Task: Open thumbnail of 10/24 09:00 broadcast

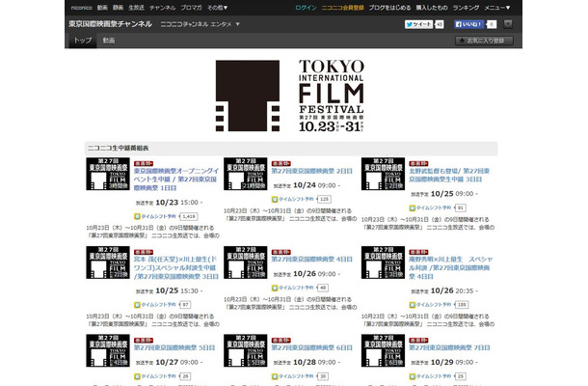Action: click(246, 174)
